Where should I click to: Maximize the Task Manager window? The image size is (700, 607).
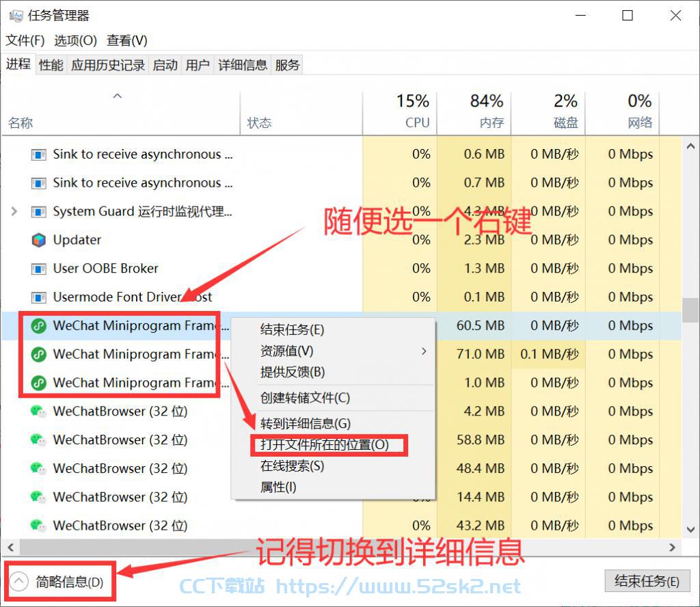(x=628, y=16)
